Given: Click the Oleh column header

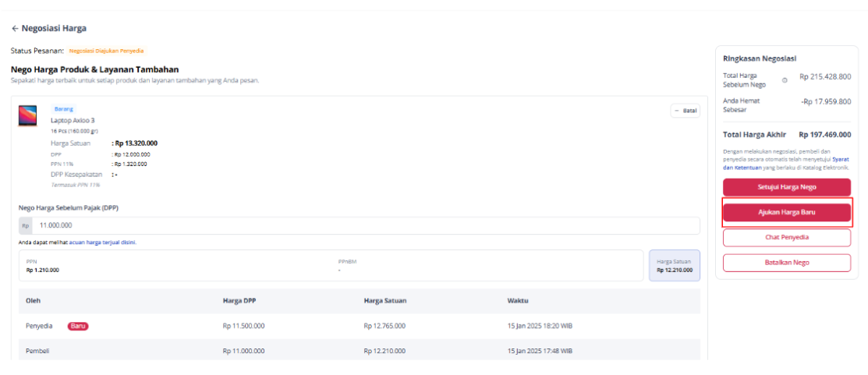Looking at the screenshot, I should coord(34,301).
